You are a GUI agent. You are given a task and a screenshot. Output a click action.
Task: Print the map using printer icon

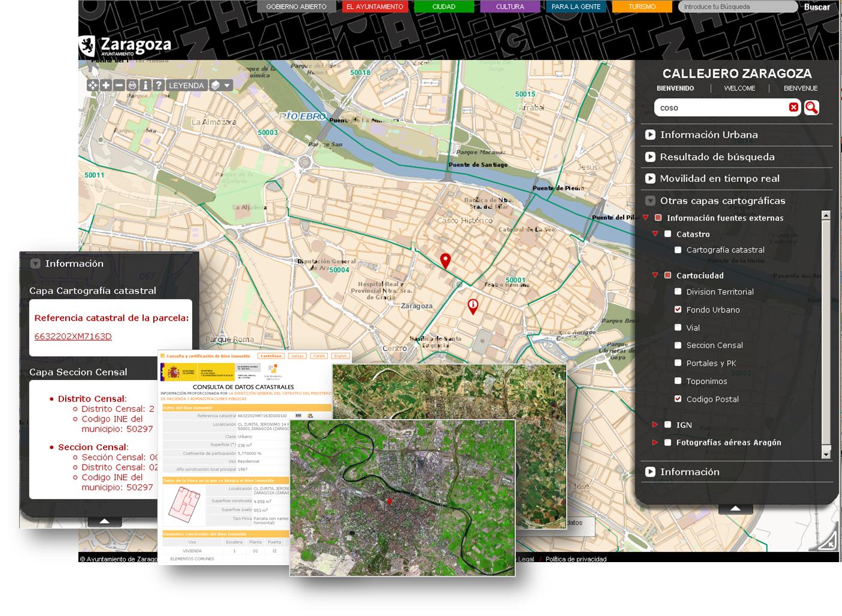(132, 86)
